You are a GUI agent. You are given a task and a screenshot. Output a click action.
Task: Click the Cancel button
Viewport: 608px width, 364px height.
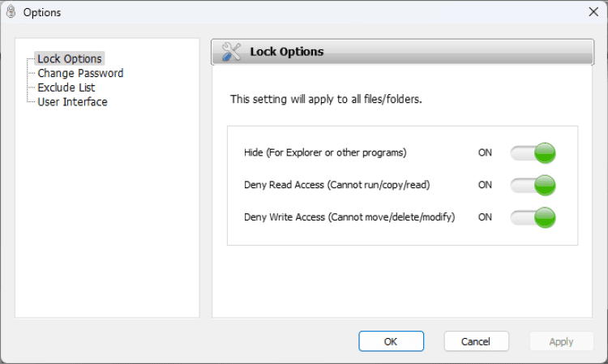pos(476,341)
